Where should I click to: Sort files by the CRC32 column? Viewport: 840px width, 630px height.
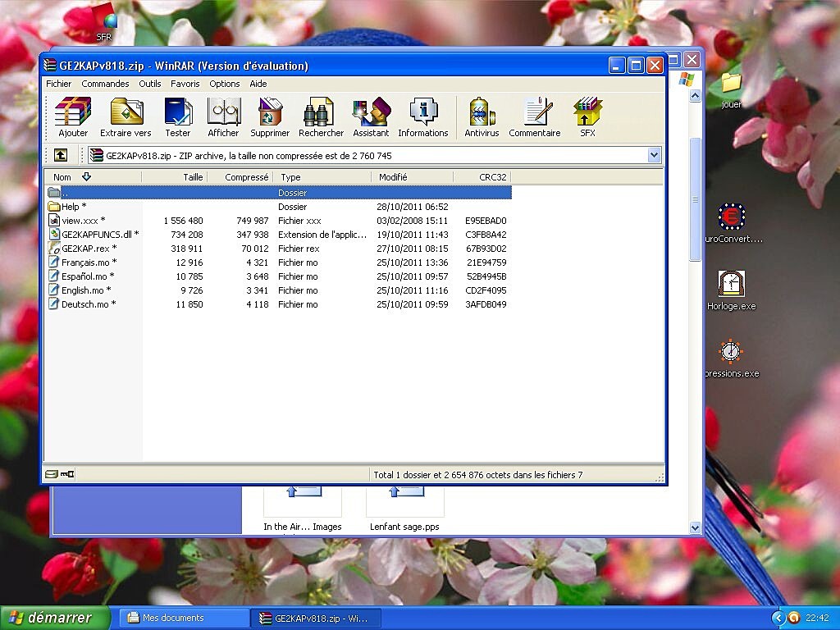482,177
